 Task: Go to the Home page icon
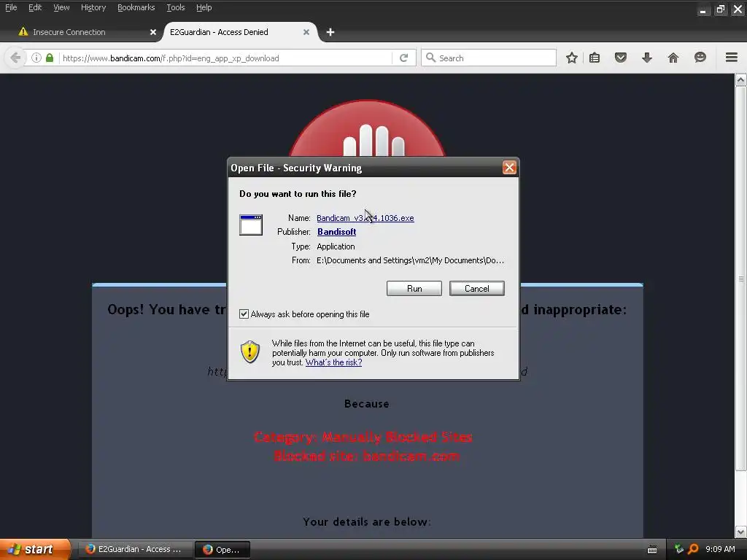point(673,58)
